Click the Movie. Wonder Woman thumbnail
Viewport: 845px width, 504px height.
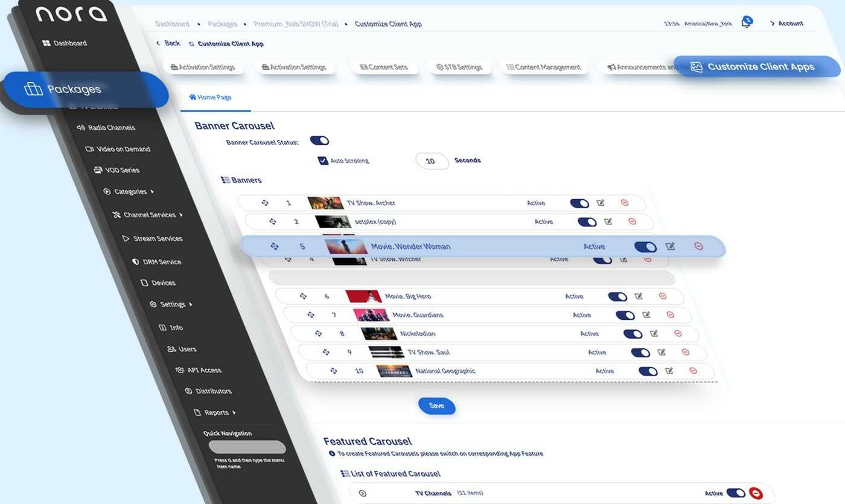(x=346, y=246)
